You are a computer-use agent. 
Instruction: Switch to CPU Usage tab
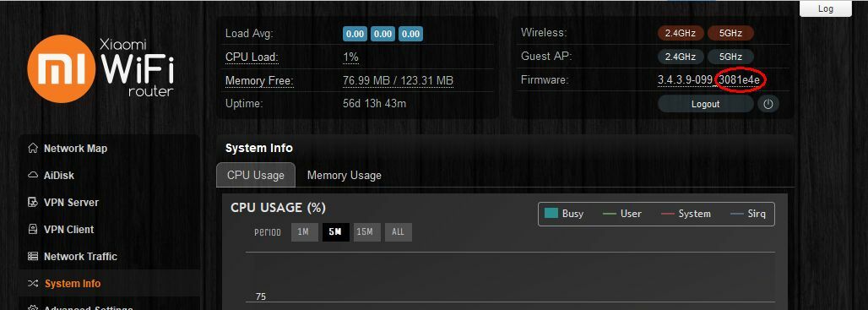click(x=256, y=175)
